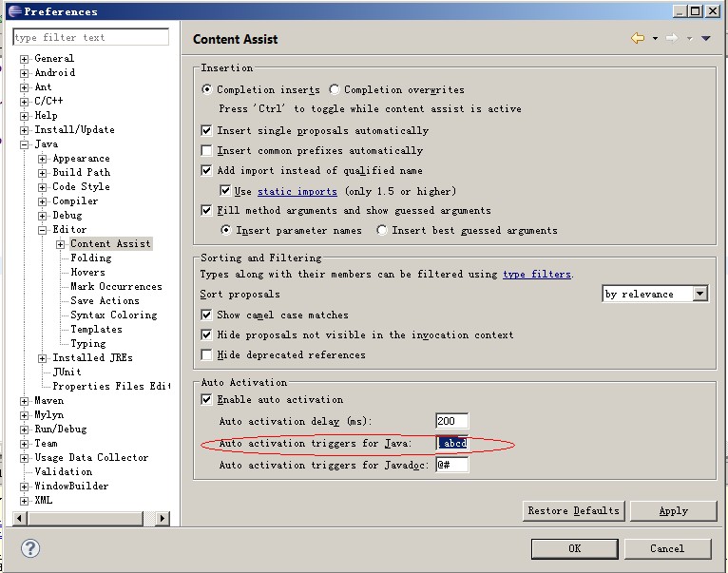Click the tree horizontal scrollbar thumb

click(x=85, y=518)
